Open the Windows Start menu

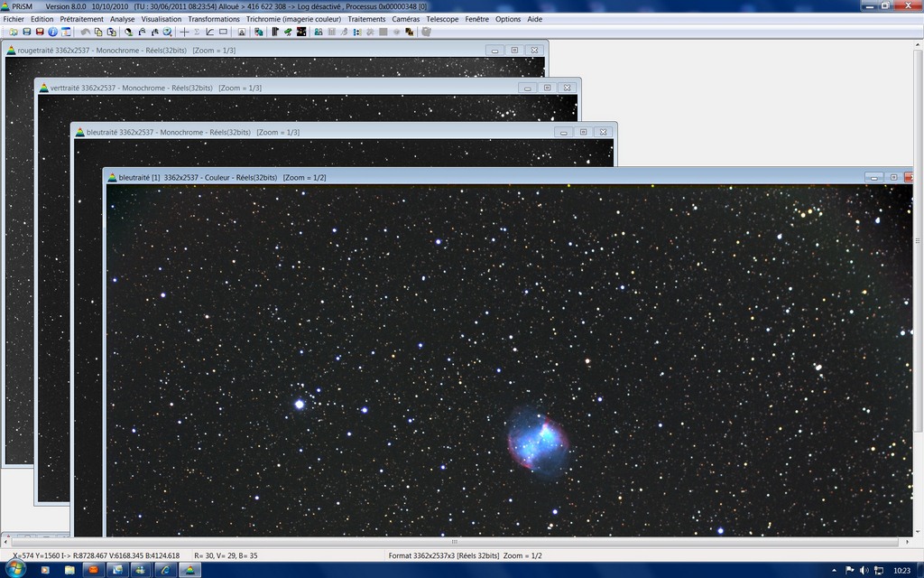(x=15, y=570)
